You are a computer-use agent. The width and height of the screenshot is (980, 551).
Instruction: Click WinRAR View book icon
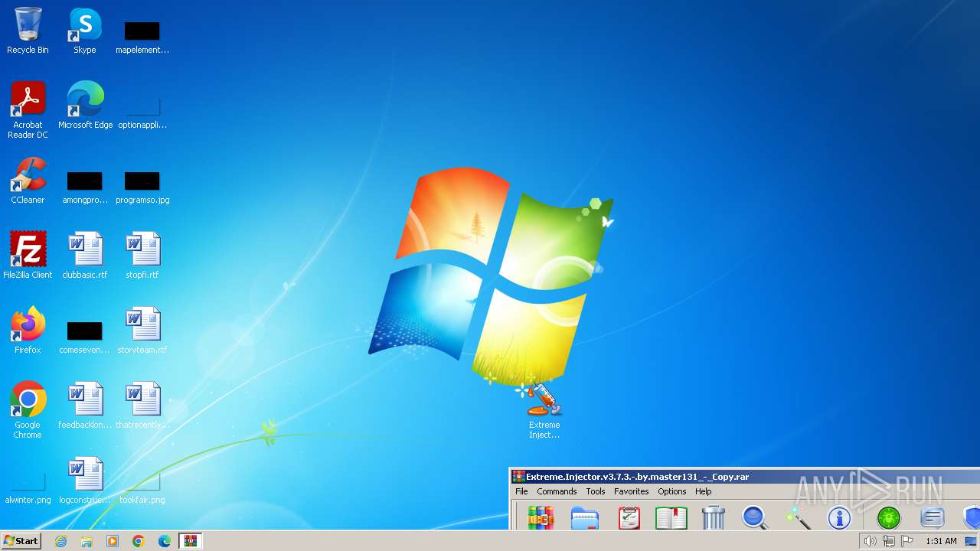[671, 518]
